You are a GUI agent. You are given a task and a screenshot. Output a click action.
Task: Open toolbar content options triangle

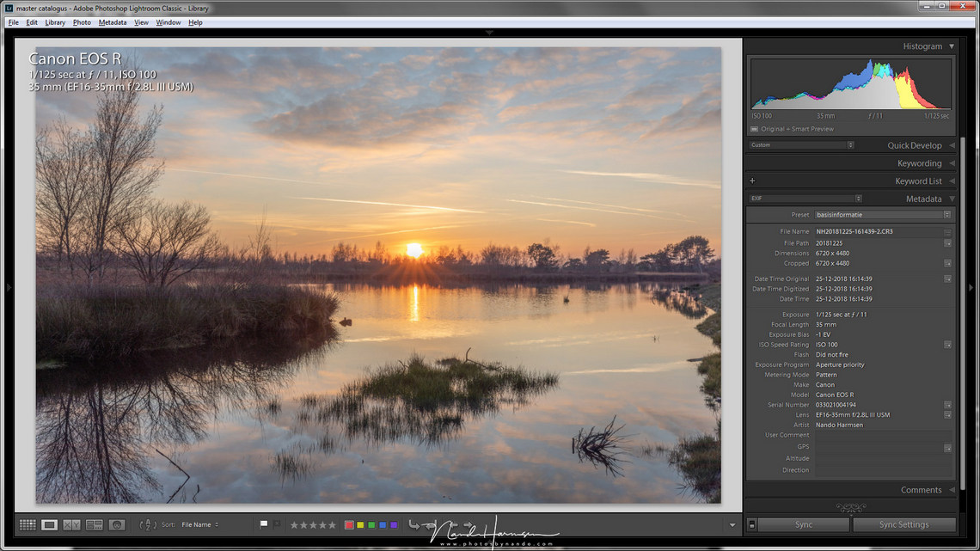(732, 525)
